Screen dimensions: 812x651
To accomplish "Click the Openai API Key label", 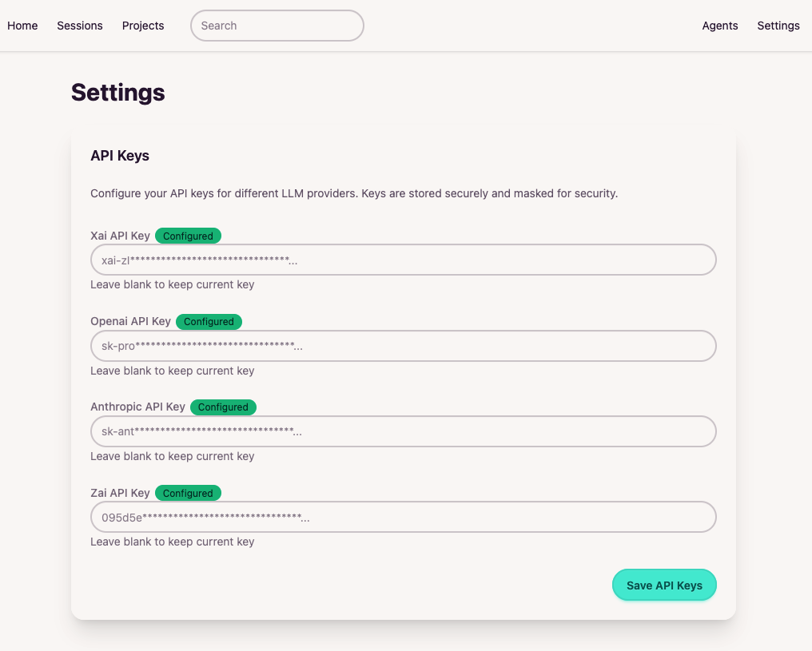I will click(x=130, y=321).
